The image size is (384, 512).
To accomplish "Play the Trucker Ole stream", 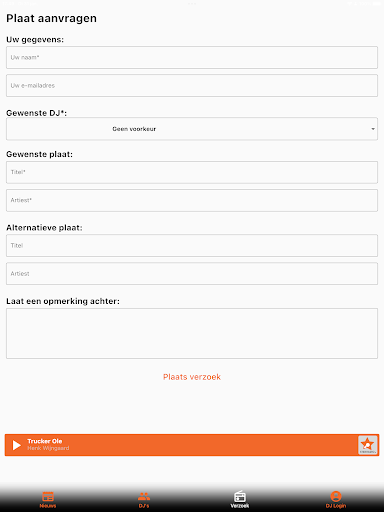I will point(16,445).
